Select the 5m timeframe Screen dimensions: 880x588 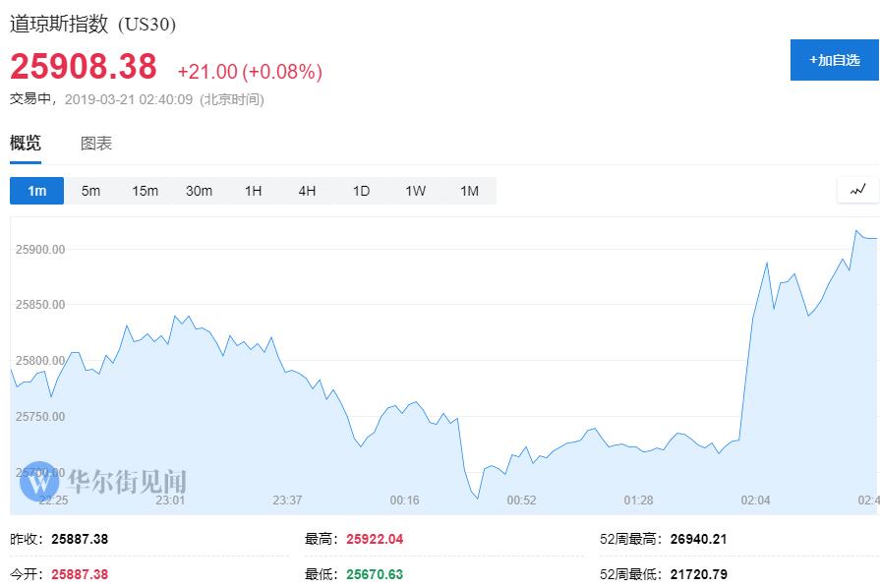click(x=90, y=191)
